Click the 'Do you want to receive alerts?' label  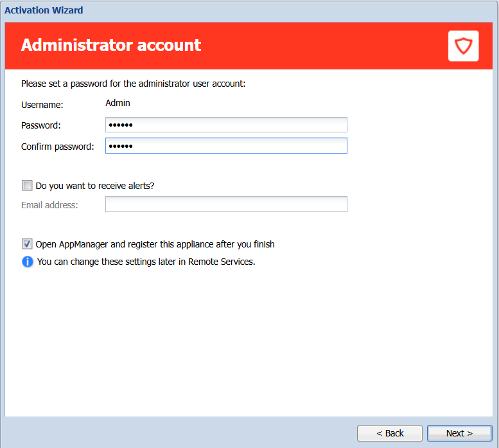[x=95, y=186]
